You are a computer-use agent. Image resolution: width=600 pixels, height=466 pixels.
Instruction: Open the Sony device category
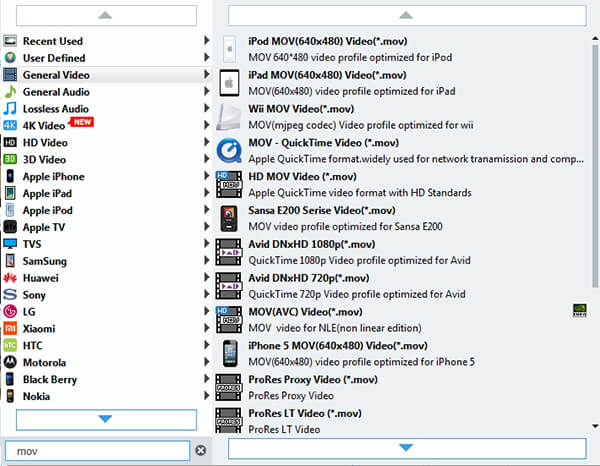click(x=35, y=295)
